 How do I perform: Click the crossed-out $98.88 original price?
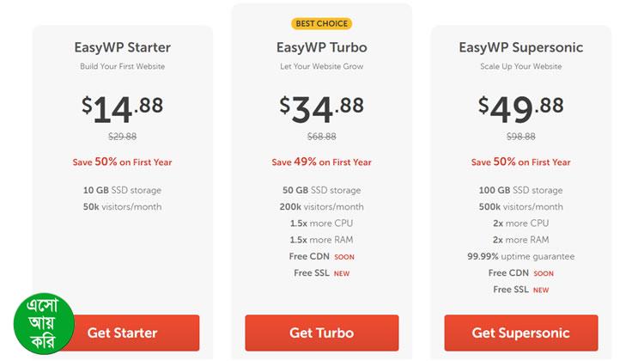(520, 136)
